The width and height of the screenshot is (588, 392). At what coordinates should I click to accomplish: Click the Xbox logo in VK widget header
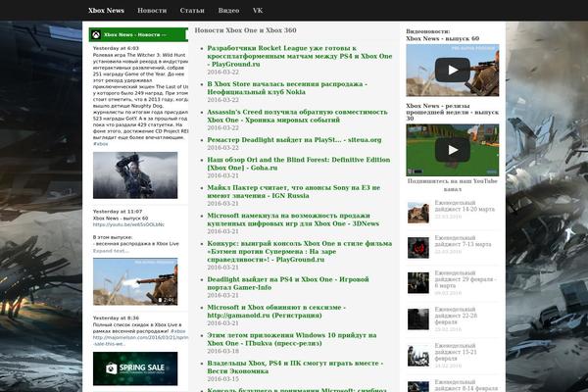click(96, 35)
